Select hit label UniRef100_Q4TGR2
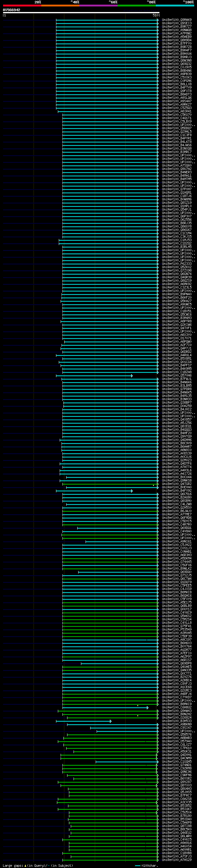197x868 pixels. click(x=176, y=484)
